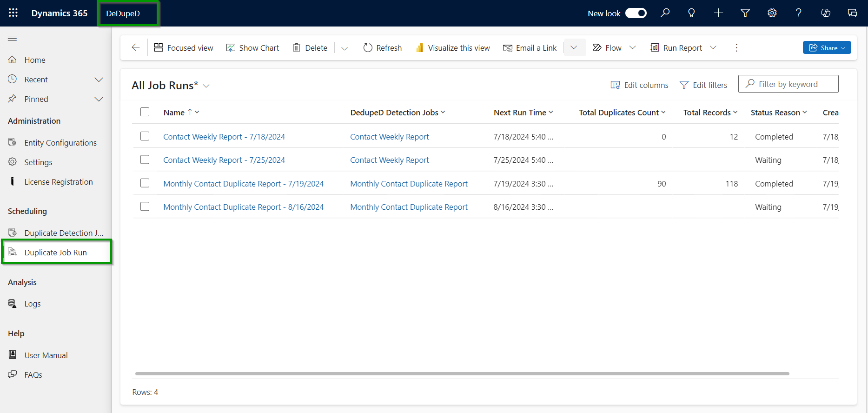This screenshot has height=413, width=868.
Task: Select Contact Weekly Report 7/25/2024 row checkbox
Action: [x=145, y=160]
